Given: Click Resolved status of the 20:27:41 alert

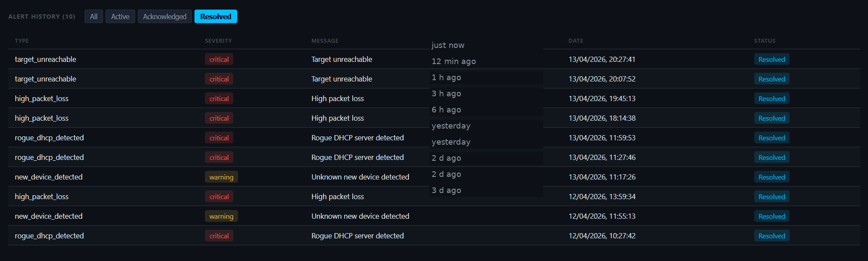Looking at the screenshot, I should click(771, 59).
